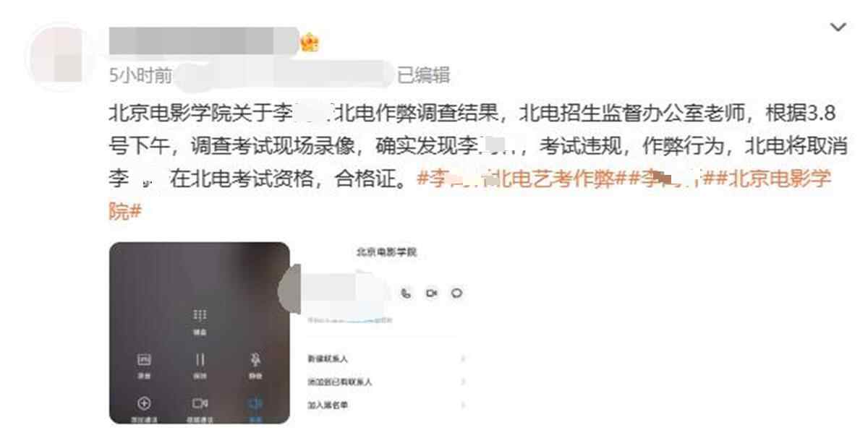Expand the 添加到已有联系人 row arrow
The width and height of the screenshot is (868, 438).
(463, 382)
